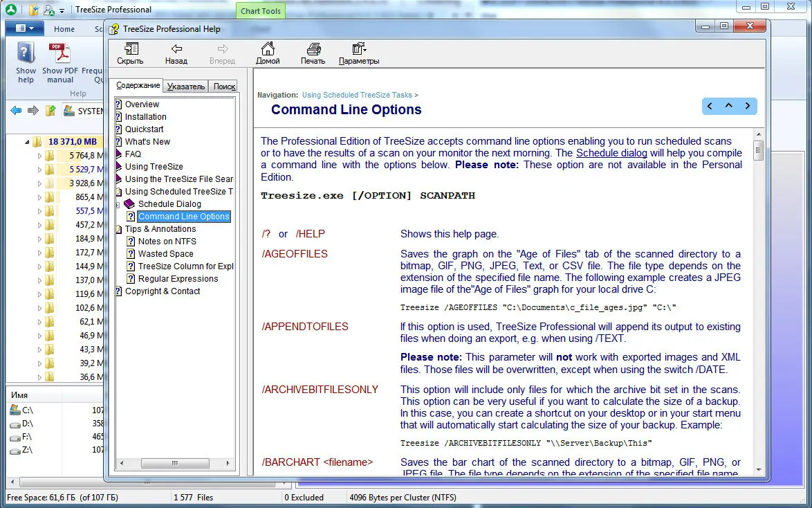The width and height of the screenshot is (812, 508).
Task: Expand the 5 529,7 folder node
Action: point(39,170)
